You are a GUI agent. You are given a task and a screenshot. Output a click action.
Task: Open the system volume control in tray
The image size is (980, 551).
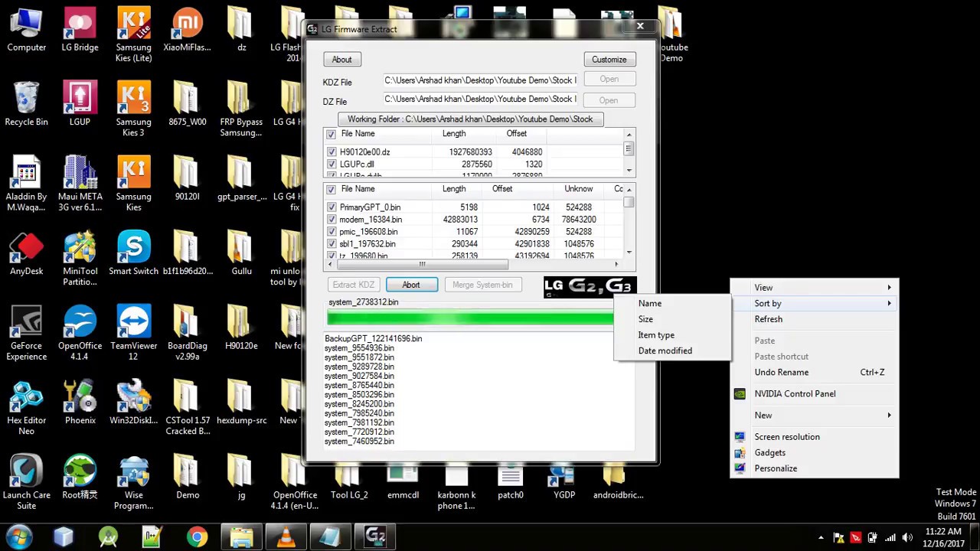click(x=906, y=537)
